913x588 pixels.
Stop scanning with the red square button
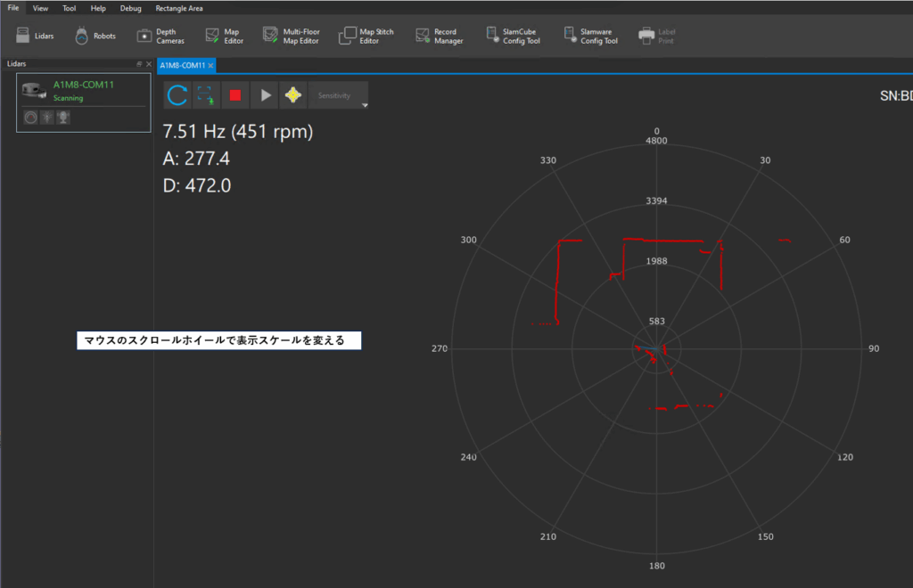[x=235, y=95]
